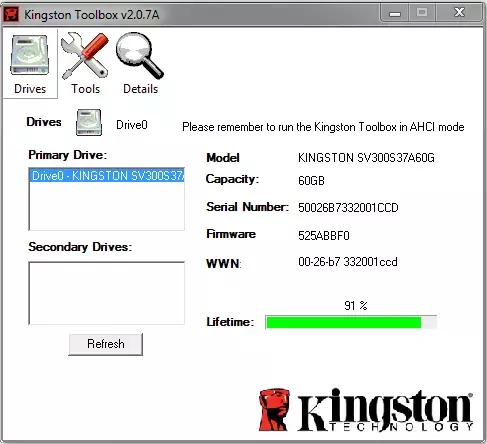This screenshot has width=487, height=444.
Task: Click inside the empty Secondary Drives list box
Action: pos(107,293)
